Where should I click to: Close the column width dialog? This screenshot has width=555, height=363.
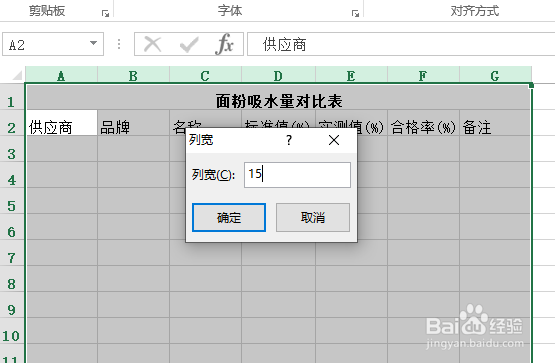(334, 140)
